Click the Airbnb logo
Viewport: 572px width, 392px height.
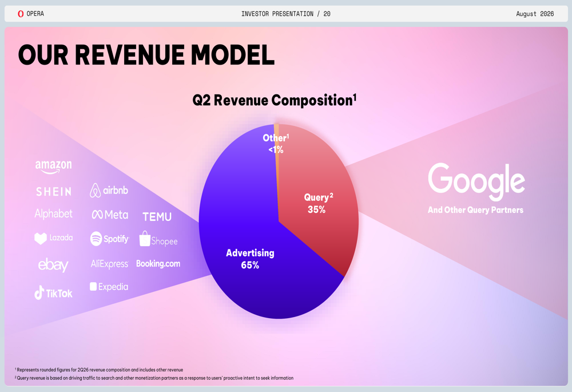pyautogui.click(x=109, y=191)
